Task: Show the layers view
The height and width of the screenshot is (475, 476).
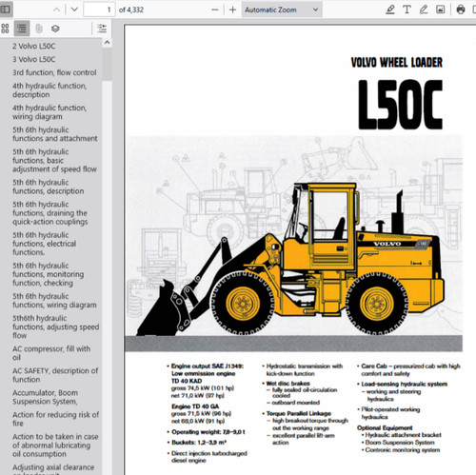Action: [x=55, y=29]
